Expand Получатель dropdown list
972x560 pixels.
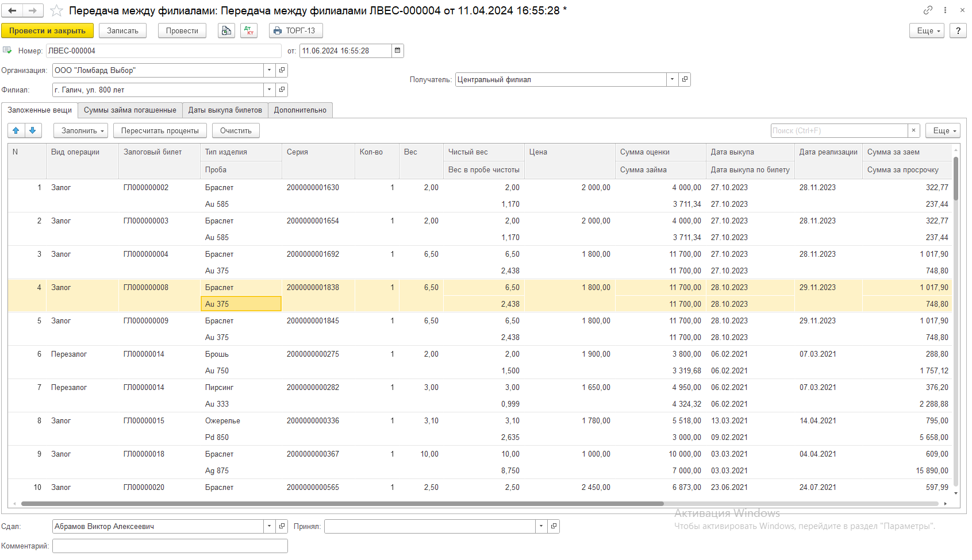673,79
